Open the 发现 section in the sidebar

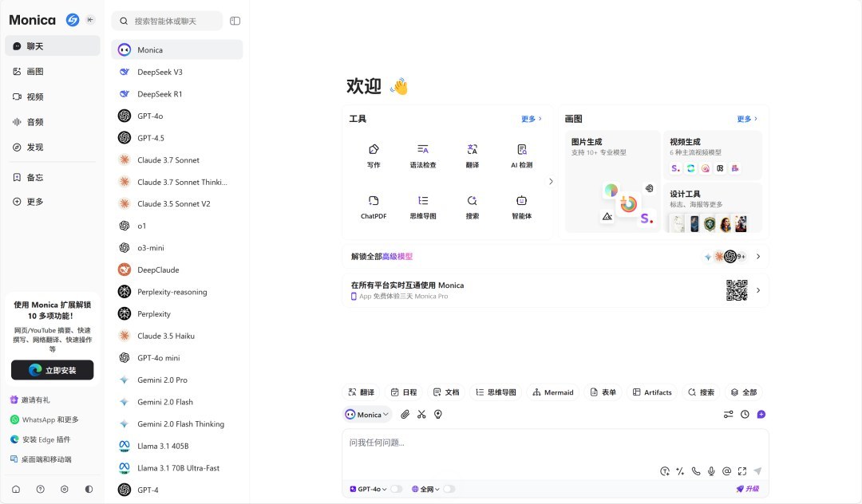coord(52,148)
